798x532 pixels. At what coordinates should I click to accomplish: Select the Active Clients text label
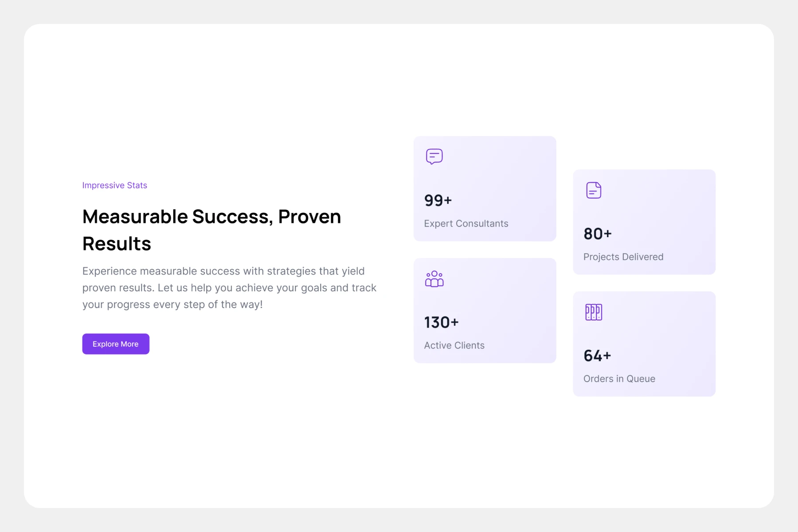pos(454,345)
